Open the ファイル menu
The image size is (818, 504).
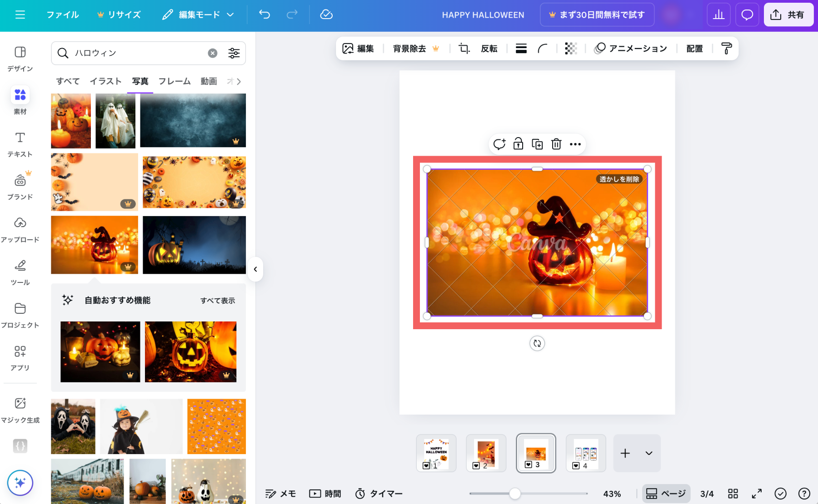click(x=63, y=15)
